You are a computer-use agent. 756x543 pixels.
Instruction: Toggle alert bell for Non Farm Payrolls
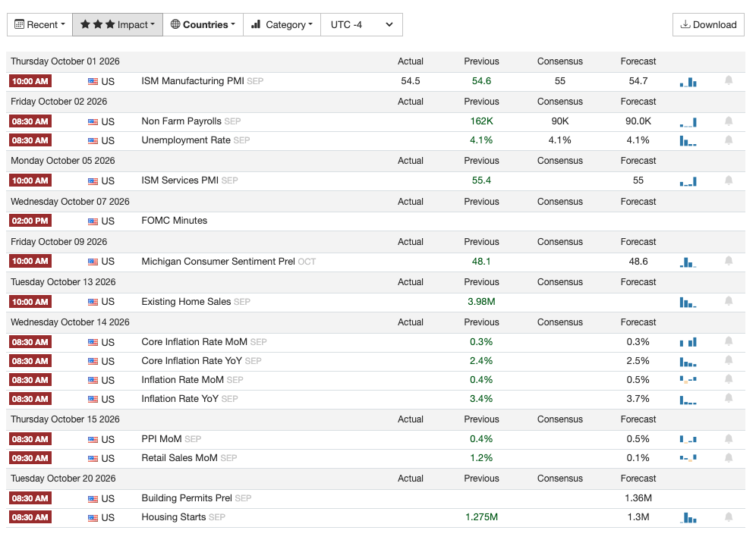[x=729, y=121]
